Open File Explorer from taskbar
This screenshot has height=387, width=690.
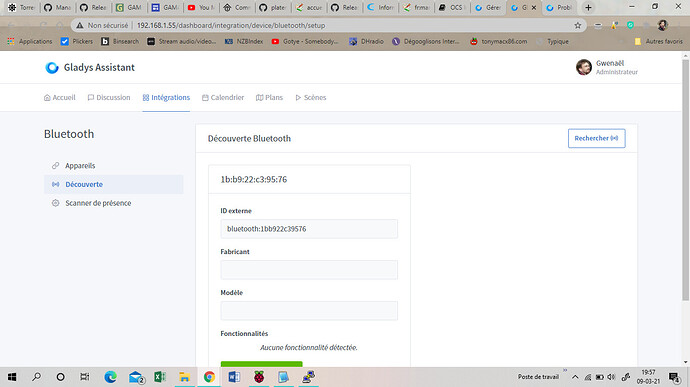184,377
